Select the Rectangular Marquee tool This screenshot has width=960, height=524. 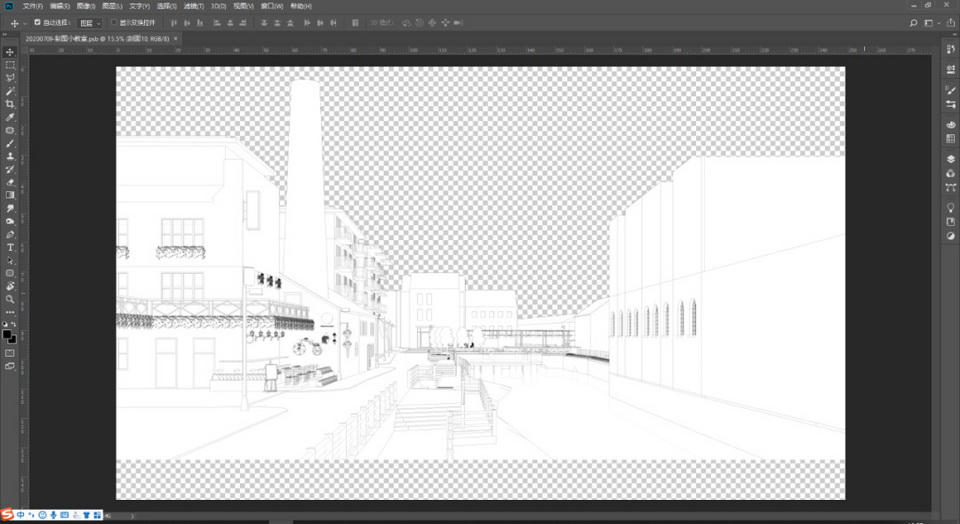coord(10,65)
